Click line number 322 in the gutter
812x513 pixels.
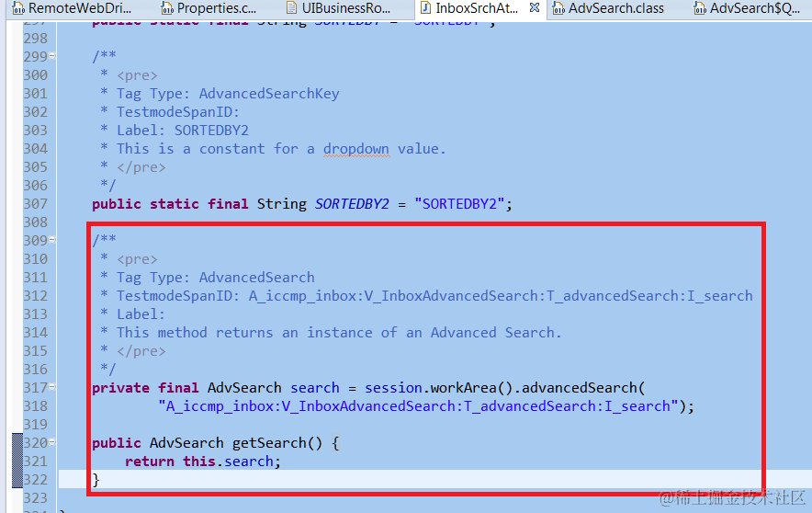point(35,479)
